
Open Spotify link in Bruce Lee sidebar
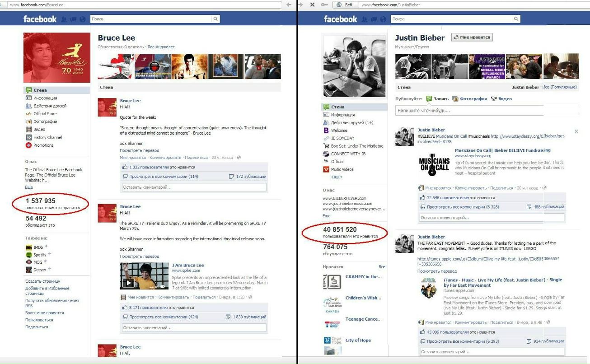[40, 255]
